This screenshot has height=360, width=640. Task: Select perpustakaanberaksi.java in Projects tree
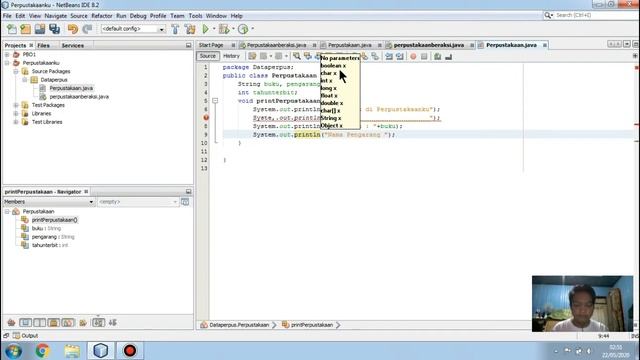tap(79, 97)
